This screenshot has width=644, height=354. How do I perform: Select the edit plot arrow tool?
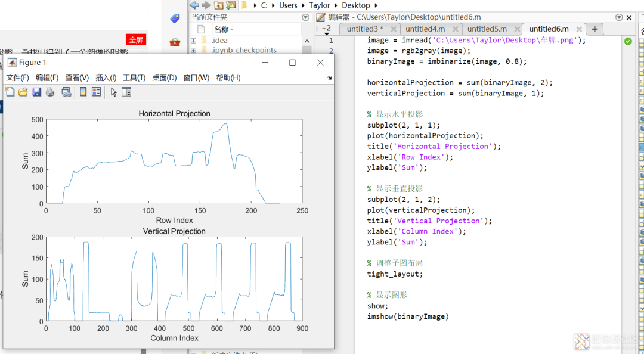click(x=114, y=92)
